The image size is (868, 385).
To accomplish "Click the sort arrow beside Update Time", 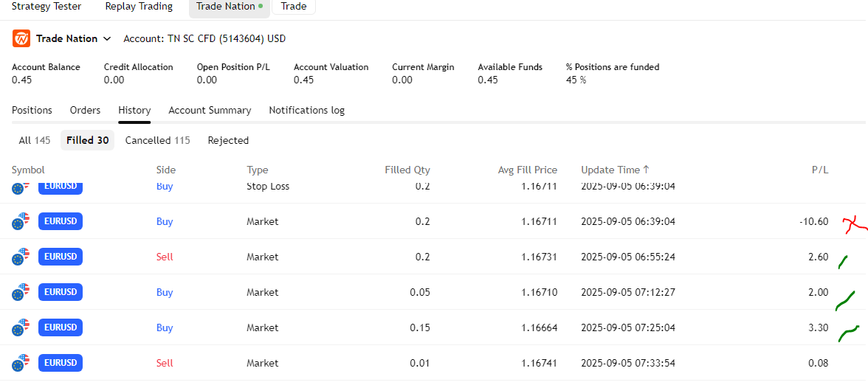I will coord(647,170).
